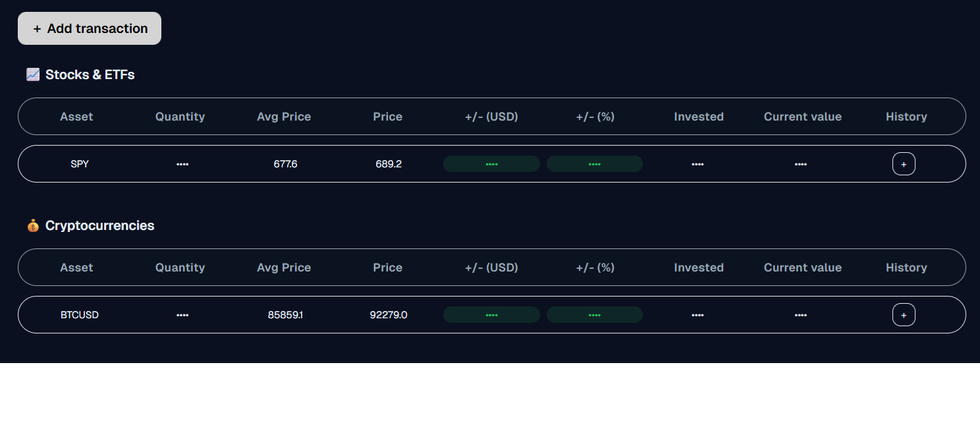Reveal the hidden Invested amount for BTCUSD
This screenshot has height=427, width=980.
(697, 314)
